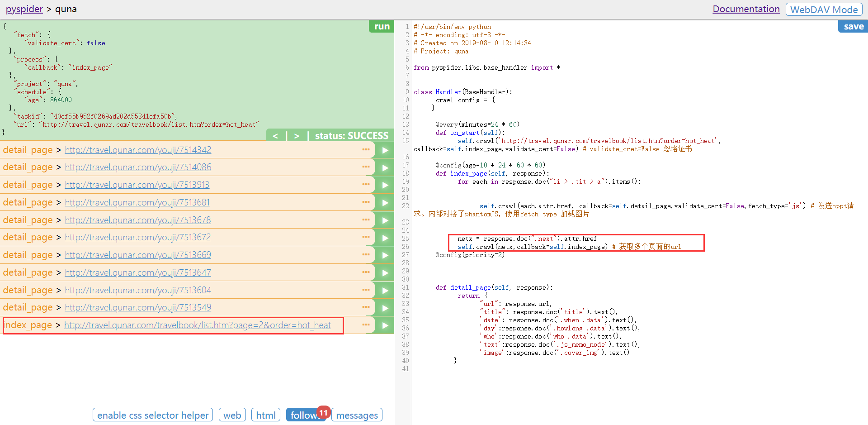Viewport: 868px width, 425px height.
Task: Open link youji/7514086
Action: tap(138, 167)
